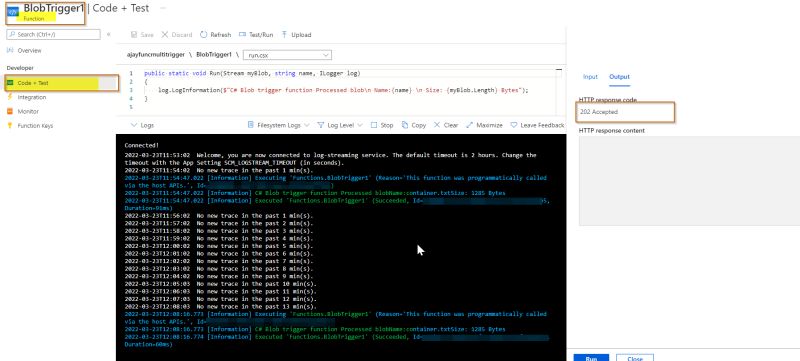Viewport: 800px width, 361px height.
Task: Save the run.csx file
Action: point(142,35)
